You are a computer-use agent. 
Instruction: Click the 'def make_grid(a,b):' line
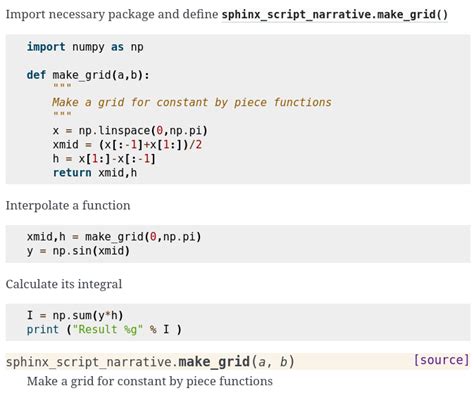88,75
